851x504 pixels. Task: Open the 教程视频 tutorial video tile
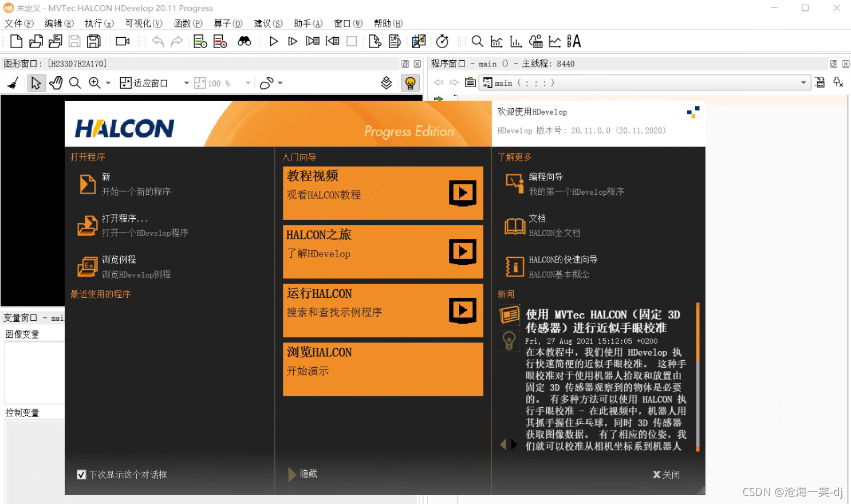383,193
